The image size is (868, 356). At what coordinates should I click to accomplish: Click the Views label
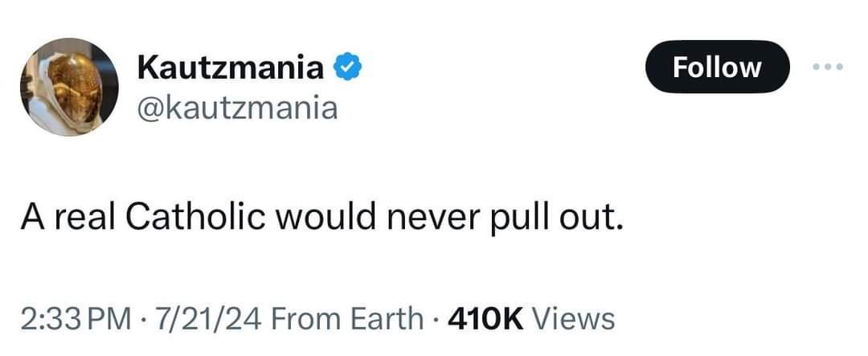click(575, 319)
